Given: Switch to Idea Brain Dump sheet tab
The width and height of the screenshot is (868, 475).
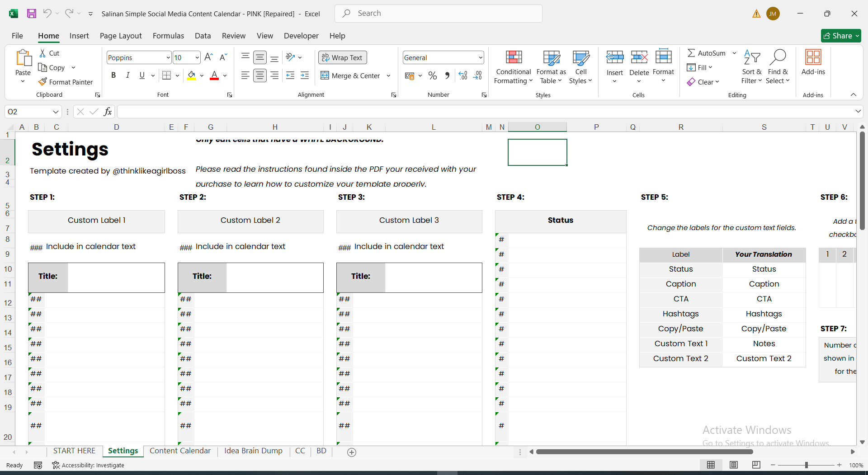Looking at the screenshot, I should tap(253, 451).
